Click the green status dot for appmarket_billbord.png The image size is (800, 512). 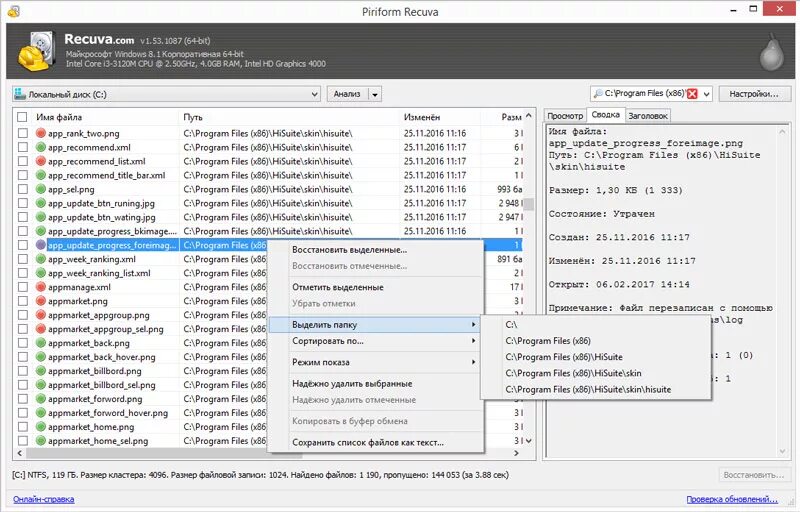(41, 371)
